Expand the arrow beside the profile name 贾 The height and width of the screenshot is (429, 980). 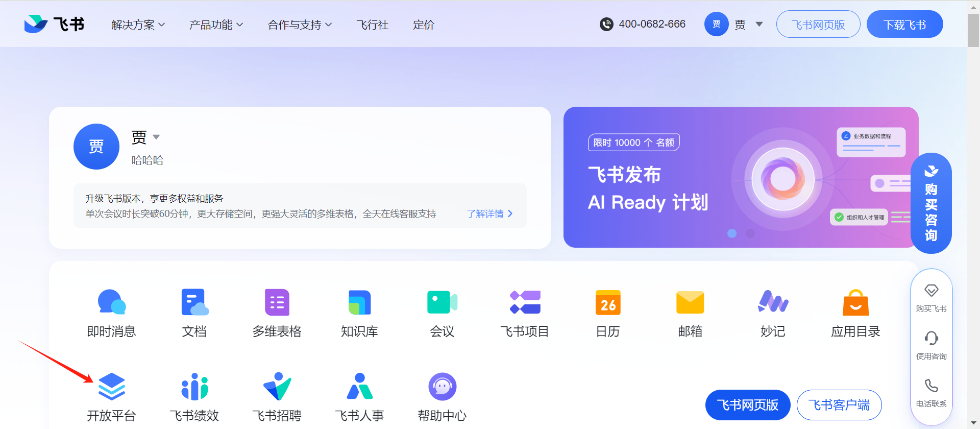click(156, 137)
